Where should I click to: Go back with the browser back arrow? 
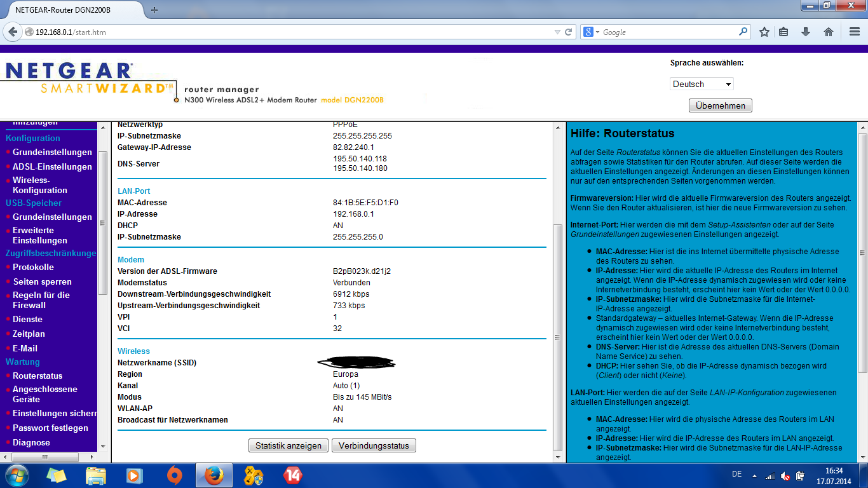point(13,32)
